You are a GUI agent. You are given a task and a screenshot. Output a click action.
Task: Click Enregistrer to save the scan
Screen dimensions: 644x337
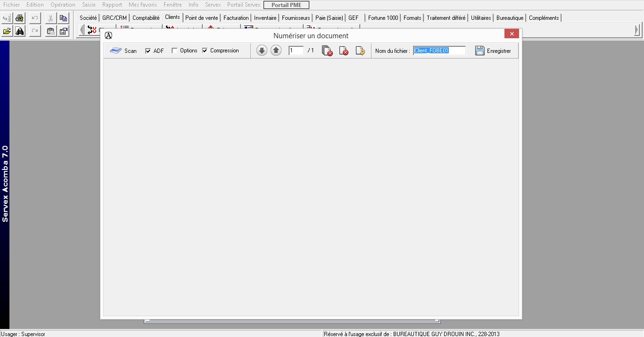click(x=493, y=51)
